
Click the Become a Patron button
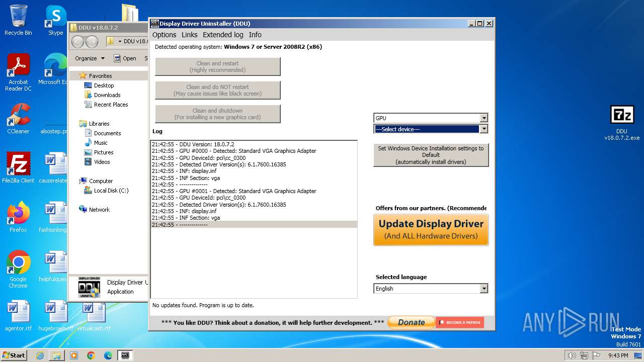coord(460,322)
